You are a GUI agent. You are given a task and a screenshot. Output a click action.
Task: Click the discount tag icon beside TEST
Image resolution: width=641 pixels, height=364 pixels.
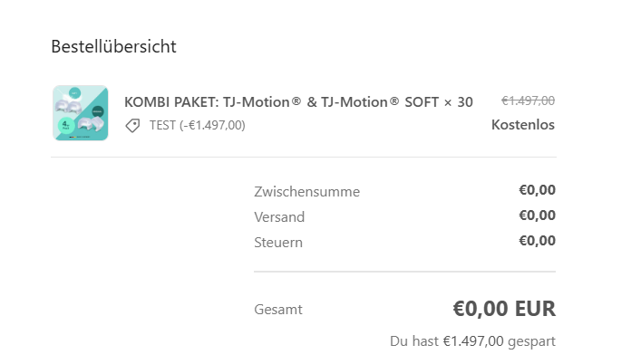[x=132, y=126]
